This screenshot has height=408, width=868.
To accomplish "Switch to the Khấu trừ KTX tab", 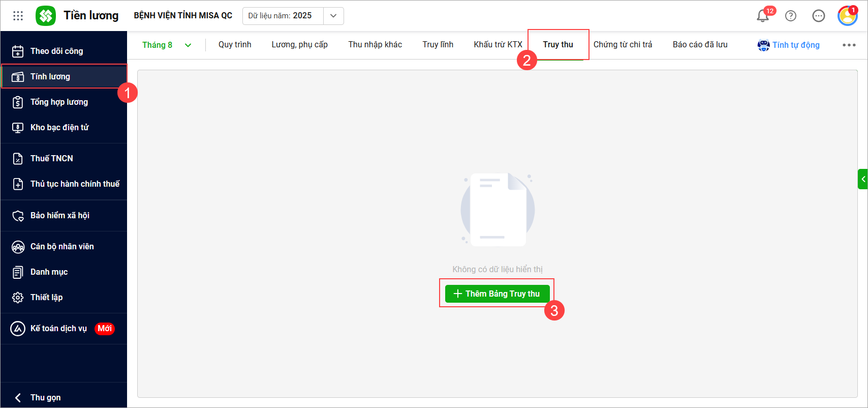I will 498,45.
